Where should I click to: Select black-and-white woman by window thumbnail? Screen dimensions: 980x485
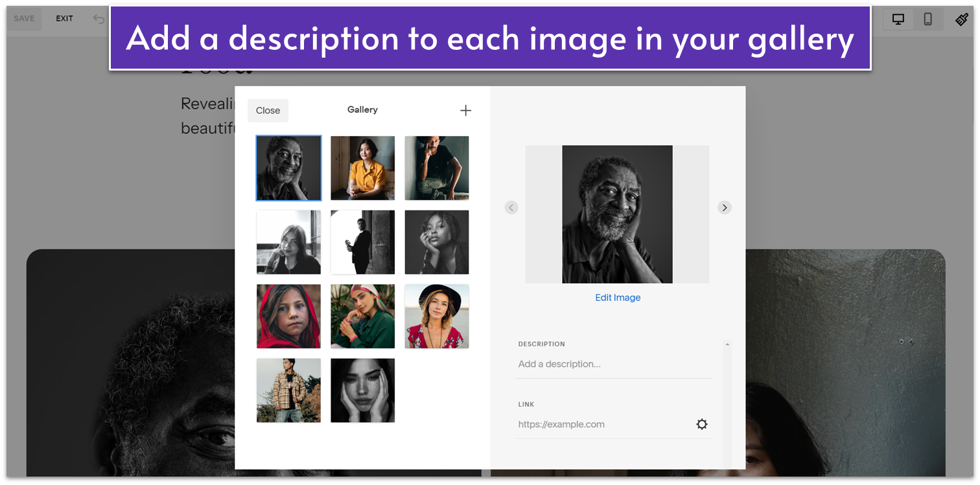coord(288,242)
